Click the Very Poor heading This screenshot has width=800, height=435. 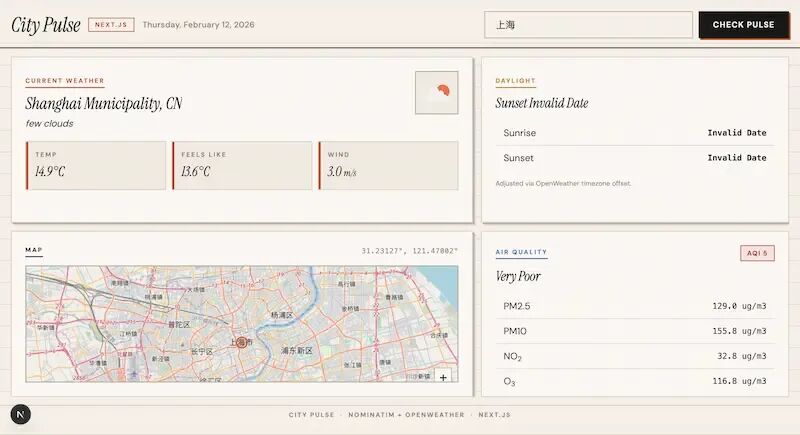(x=518, y=276)
